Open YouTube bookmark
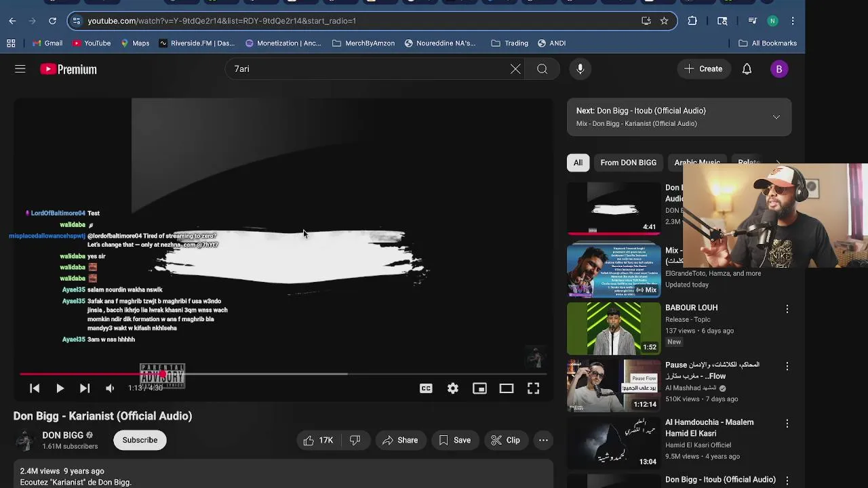868x488 pixels. coord(91,43)
